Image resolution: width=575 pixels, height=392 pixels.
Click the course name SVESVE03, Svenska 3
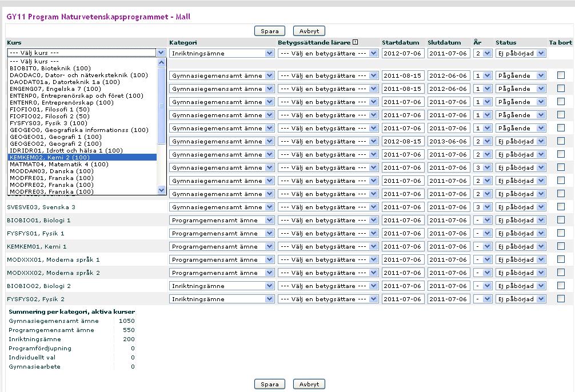click(41, 207)
